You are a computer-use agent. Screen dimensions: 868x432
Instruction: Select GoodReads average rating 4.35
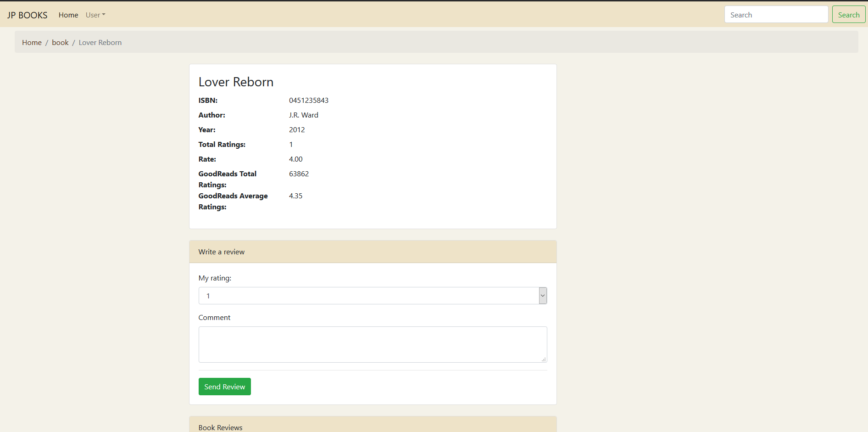click(x=296, y=196)
